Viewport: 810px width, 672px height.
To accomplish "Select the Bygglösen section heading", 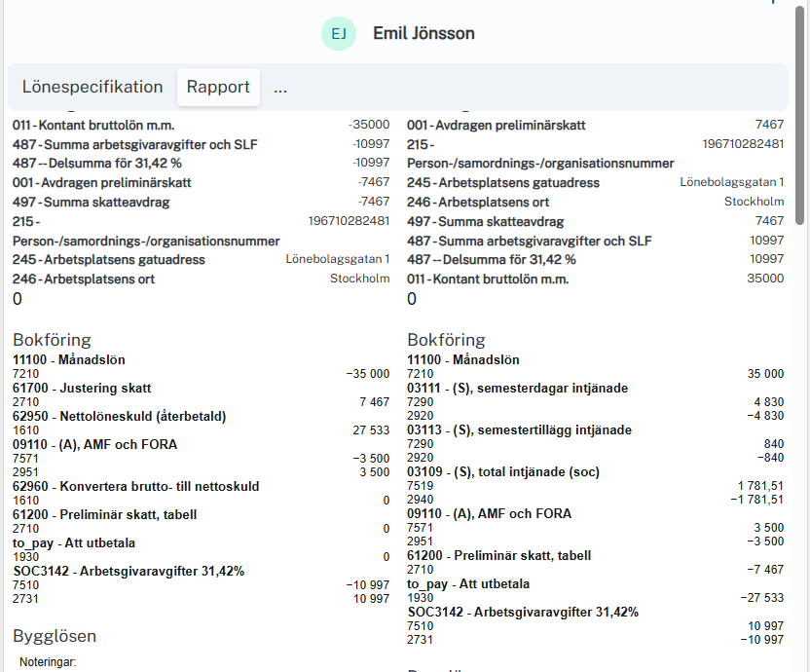I will point(55,636).
